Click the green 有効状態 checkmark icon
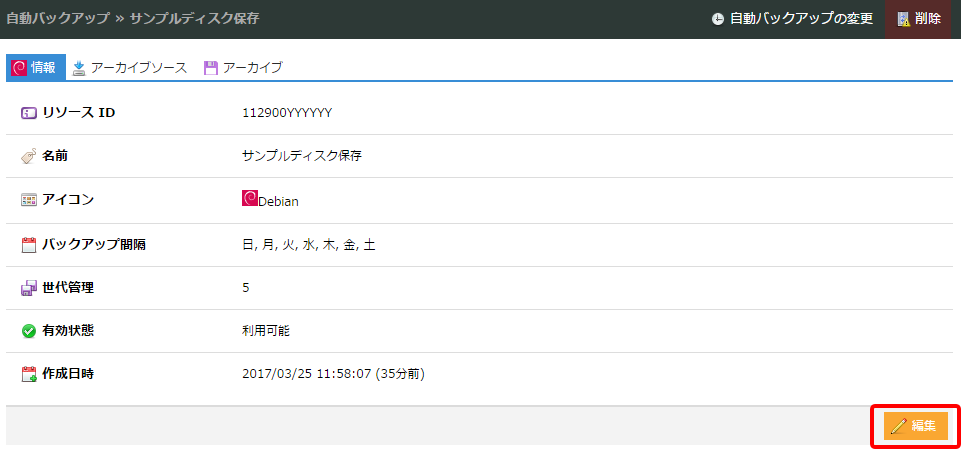Screen dimensions: 965x451 [x=29, y=331]
